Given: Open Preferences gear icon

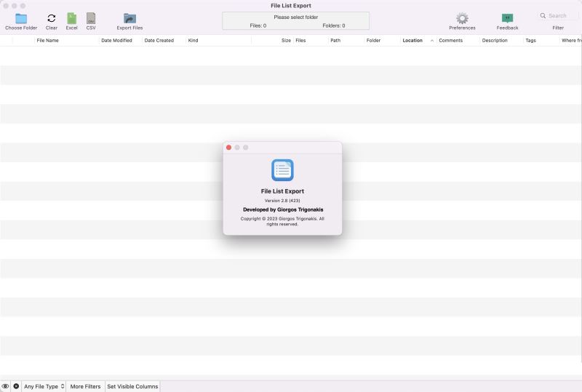Looking at the screenshot, I should pyautogui.click(x=462, y=18).
